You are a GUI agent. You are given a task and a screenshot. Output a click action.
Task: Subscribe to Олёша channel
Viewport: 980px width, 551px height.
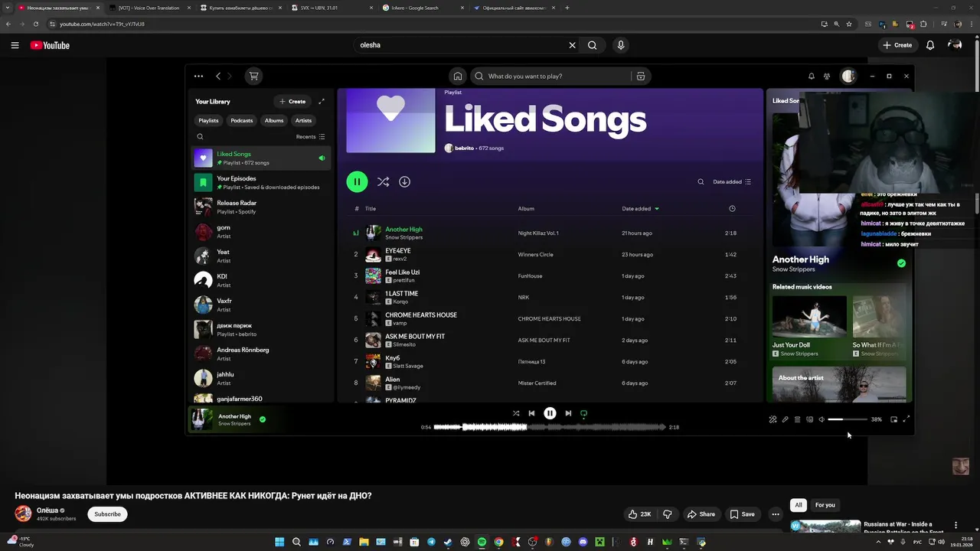pyautogui.click(x=107, y=514)
